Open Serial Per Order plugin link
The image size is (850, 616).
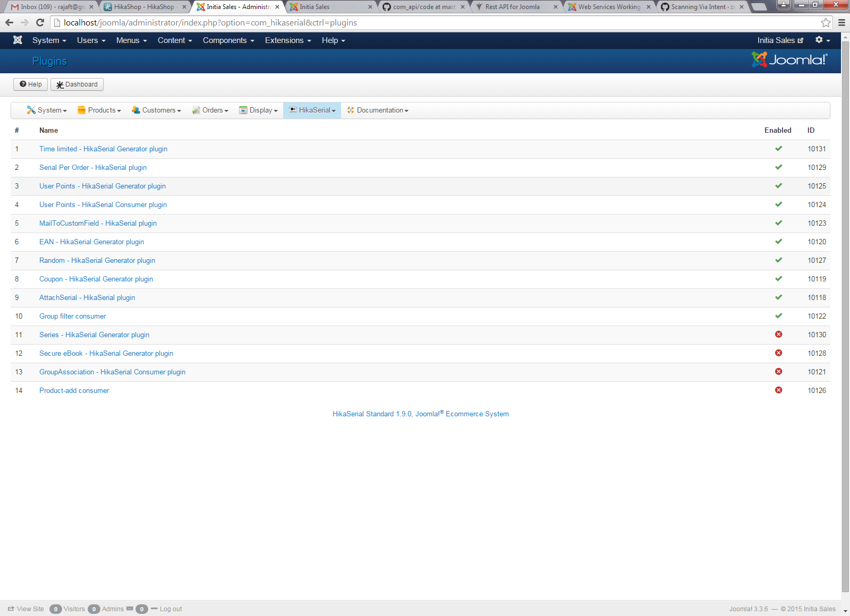pyautogui.click(x=93, y=168)
